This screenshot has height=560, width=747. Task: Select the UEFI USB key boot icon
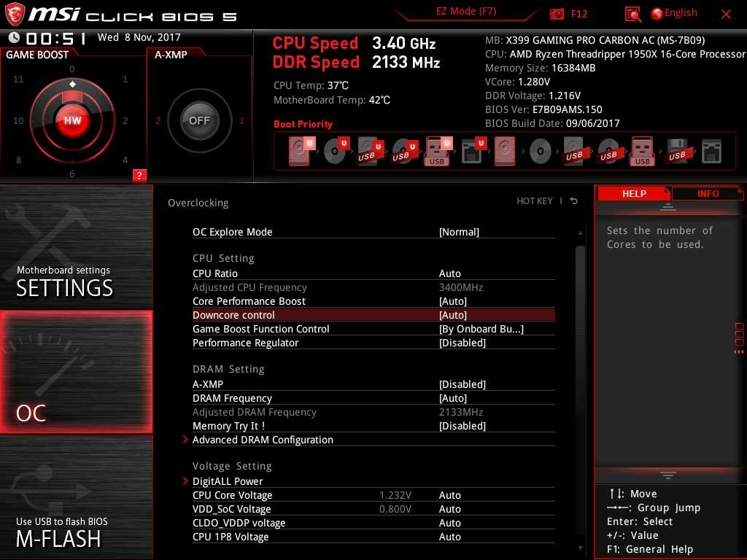click(438, 151)
